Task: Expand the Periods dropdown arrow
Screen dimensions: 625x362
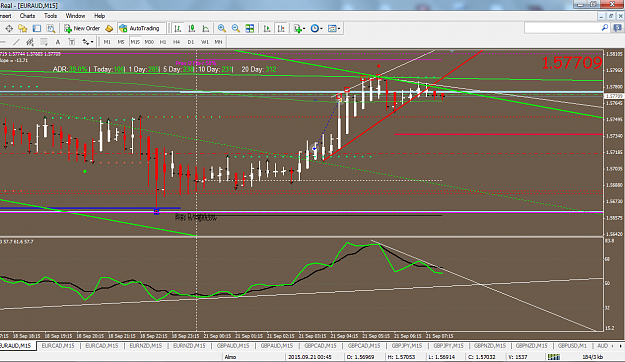Action: point(321,28)
